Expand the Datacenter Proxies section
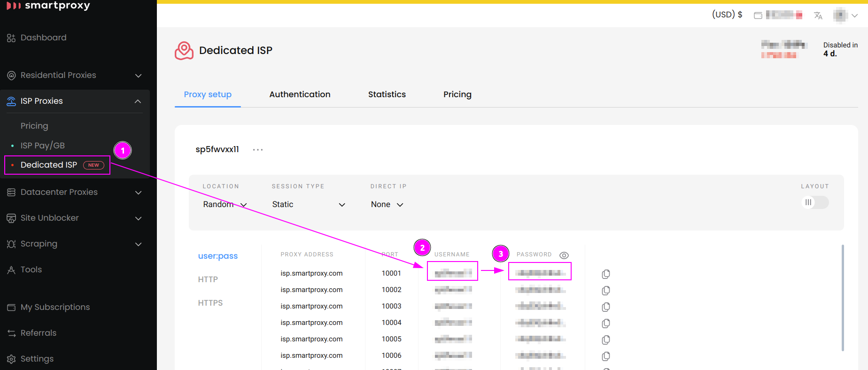868x370 pixels. tap(138, 193)
